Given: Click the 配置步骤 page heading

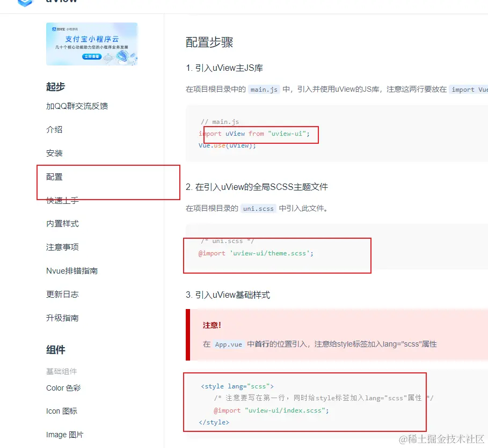Looking at the screenshot, I should coord(209,42).
